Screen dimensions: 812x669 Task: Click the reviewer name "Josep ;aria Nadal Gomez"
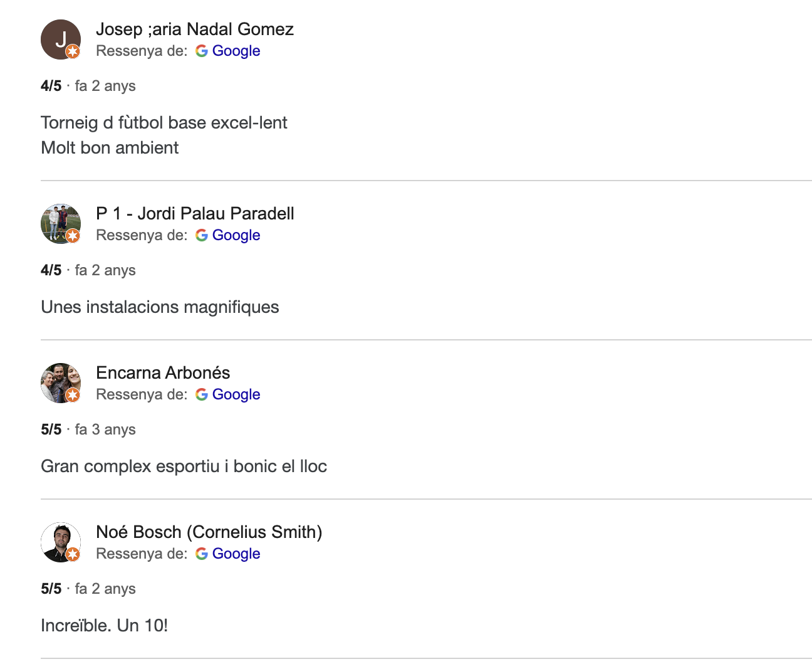pyautogui.click(x=194, y=29)
